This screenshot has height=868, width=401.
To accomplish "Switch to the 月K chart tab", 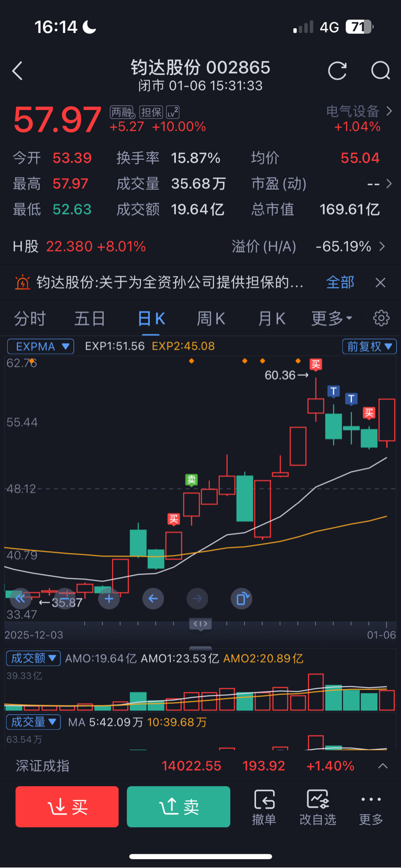I will click(272, 318).
